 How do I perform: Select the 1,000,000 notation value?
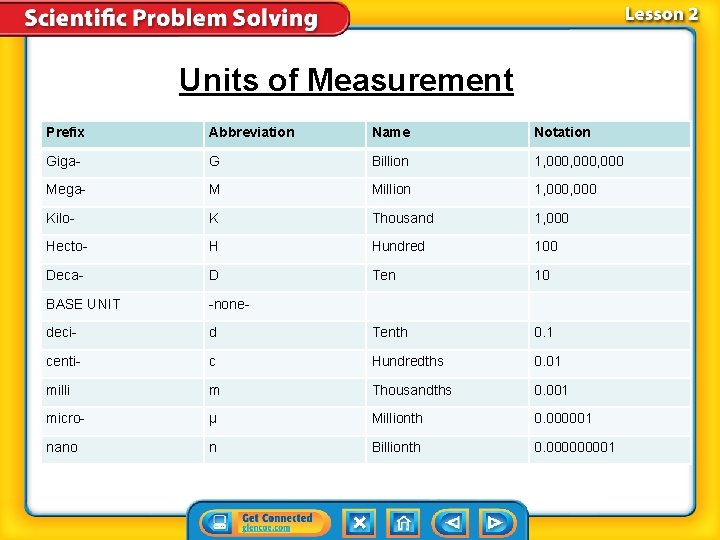565,190
